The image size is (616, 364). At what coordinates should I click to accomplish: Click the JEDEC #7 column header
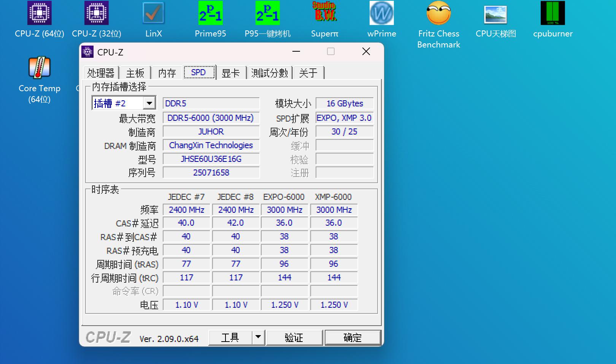186,197
